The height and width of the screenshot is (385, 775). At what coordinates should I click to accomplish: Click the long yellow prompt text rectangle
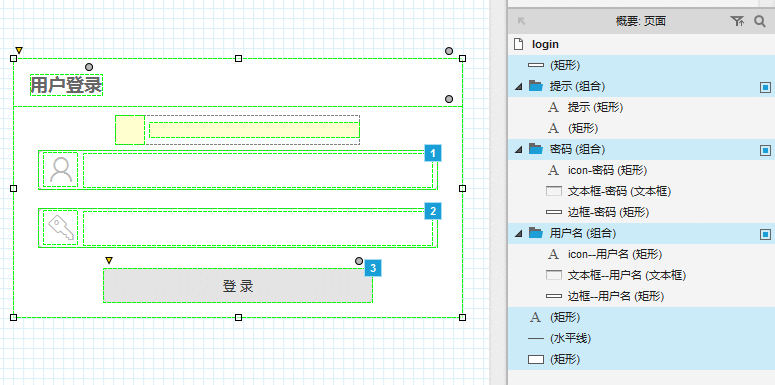pos(254,130)
